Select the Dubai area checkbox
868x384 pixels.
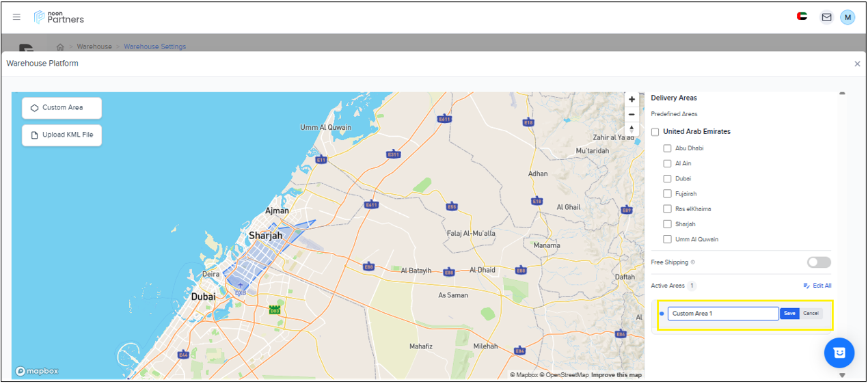coord(668,179)
